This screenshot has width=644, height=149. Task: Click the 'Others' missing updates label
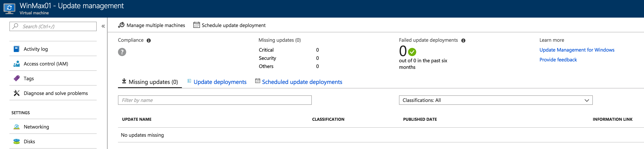pos(266,66)
